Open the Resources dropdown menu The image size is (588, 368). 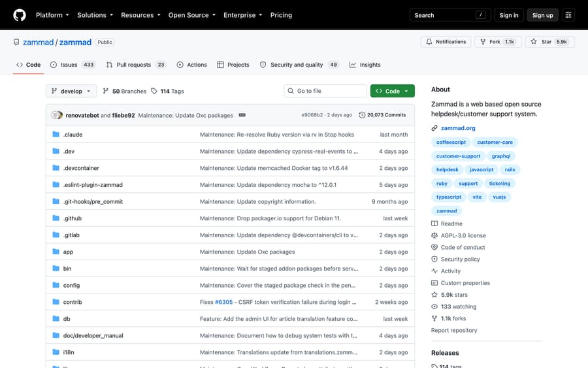(x=140, y=15)
